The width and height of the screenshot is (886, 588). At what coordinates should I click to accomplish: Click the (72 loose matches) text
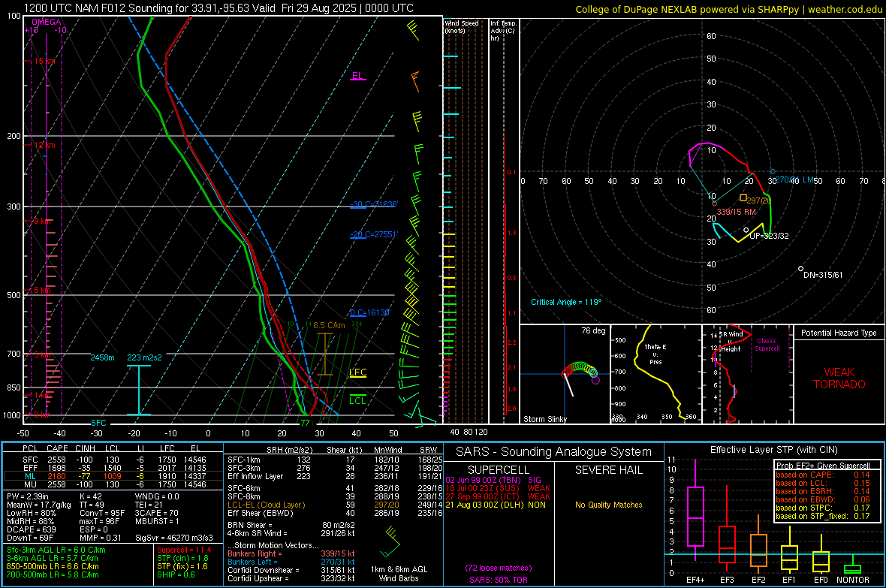[499, 568]
